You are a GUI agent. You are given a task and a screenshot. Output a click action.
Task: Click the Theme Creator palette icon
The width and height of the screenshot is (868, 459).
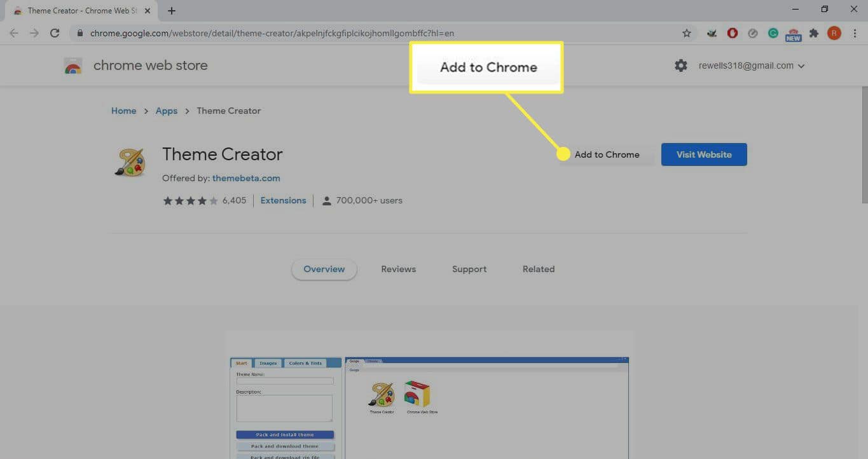coord(130,162)
